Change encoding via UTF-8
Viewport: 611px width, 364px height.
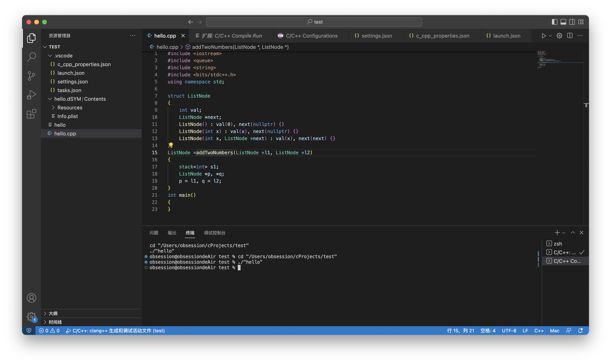[509, 331]
